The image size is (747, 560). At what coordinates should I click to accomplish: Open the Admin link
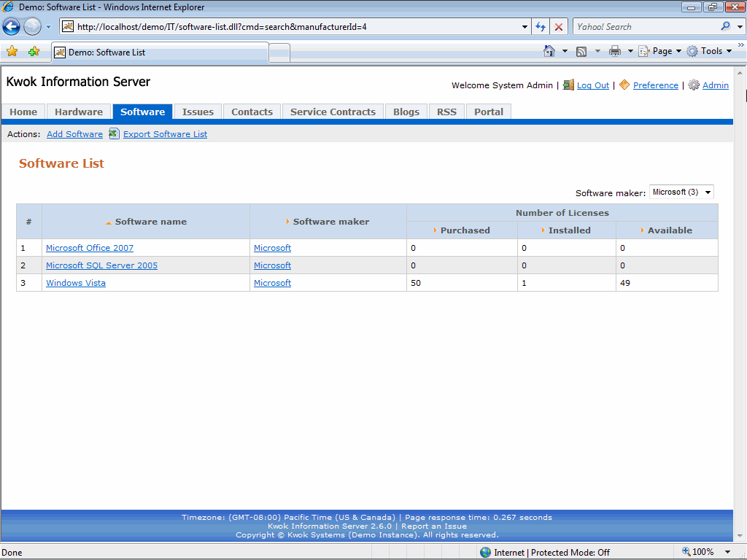click(x=716, y=85)
